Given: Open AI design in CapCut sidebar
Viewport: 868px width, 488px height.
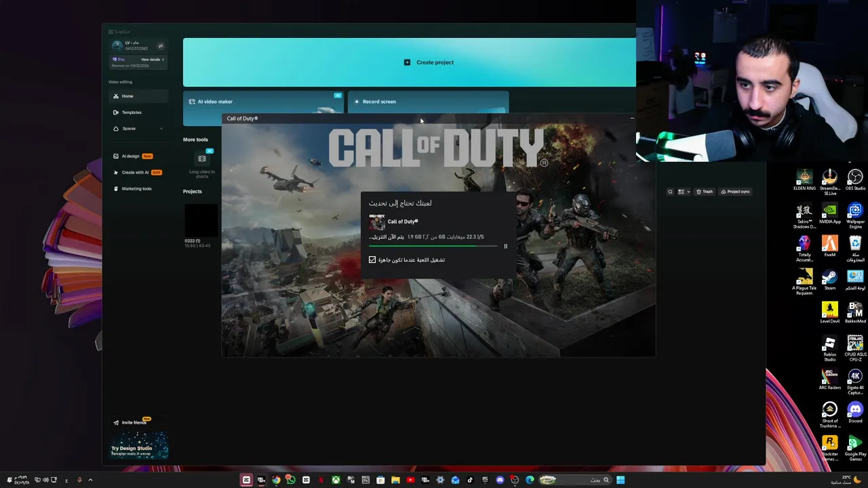Looking at the screenshot, I should 139,156.
